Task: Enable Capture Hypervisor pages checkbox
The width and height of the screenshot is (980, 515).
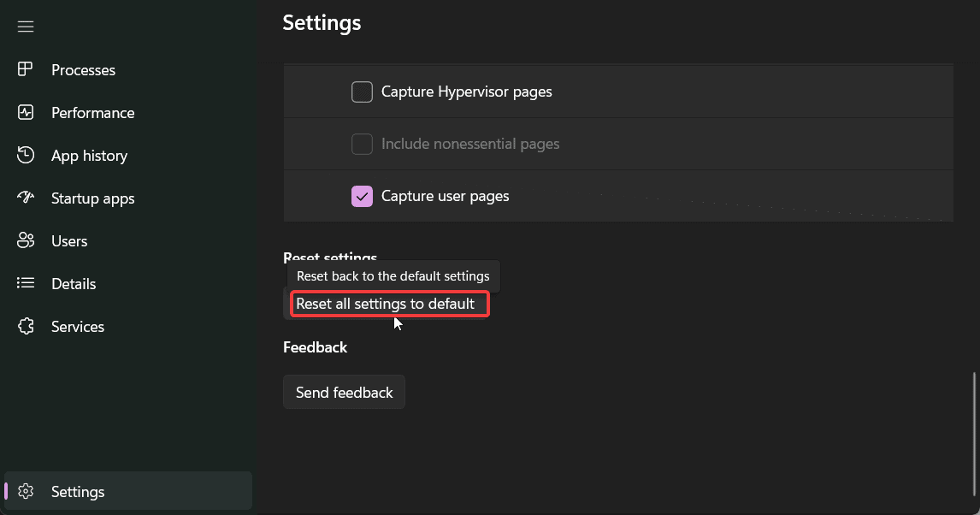Action: [x=362, y=92]
